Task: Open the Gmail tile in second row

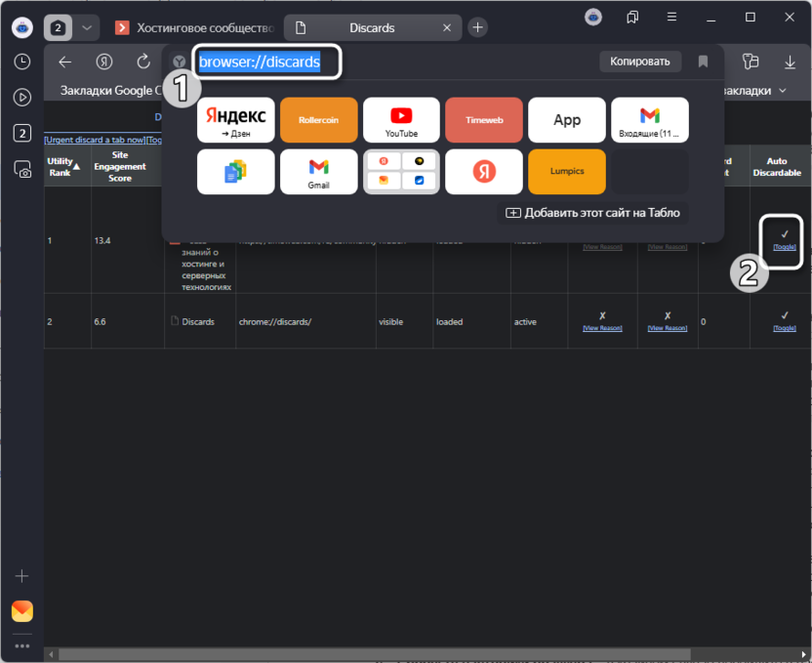Action: [x=318, y=172]
